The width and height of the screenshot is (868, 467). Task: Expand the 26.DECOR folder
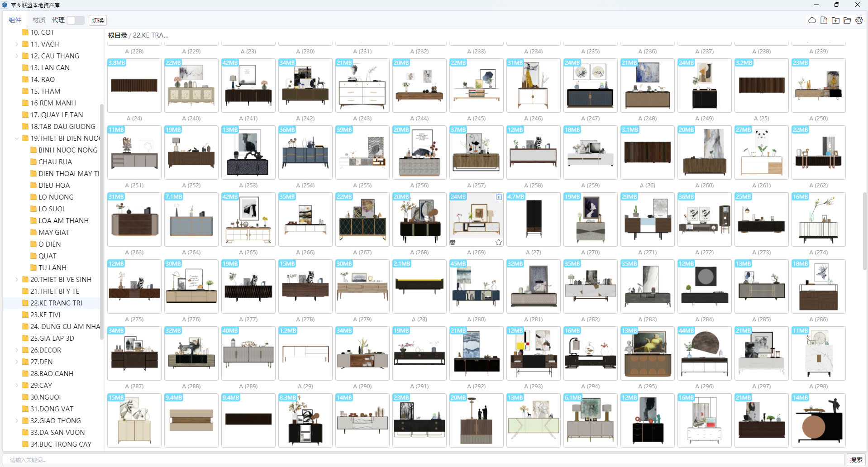17,350
